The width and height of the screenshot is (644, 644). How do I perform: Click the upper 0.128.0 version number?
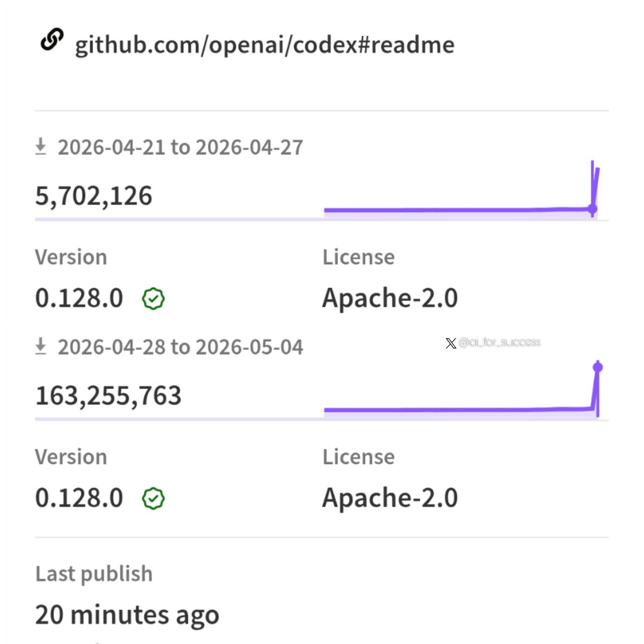[x=79, y=298]
